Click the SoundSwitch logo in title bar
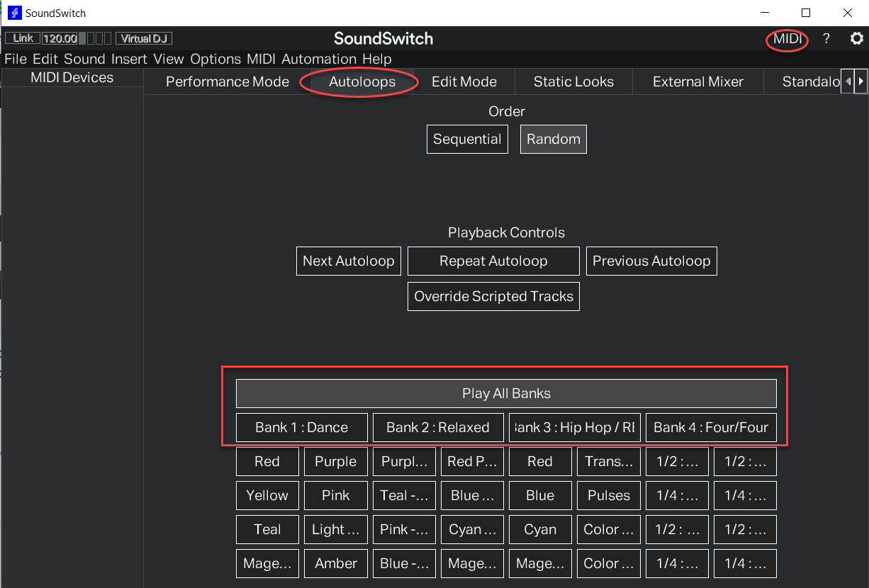This screenshot has width=869, height=588. point(15,13)
